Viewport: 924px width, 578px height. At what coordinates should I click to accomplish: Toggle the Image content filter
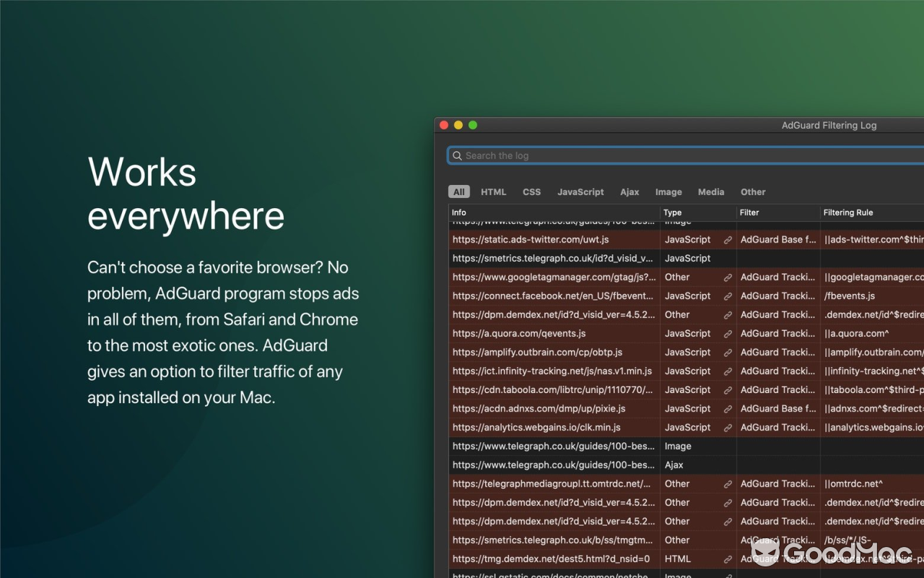pyautogui.click(x=668, y=191)
